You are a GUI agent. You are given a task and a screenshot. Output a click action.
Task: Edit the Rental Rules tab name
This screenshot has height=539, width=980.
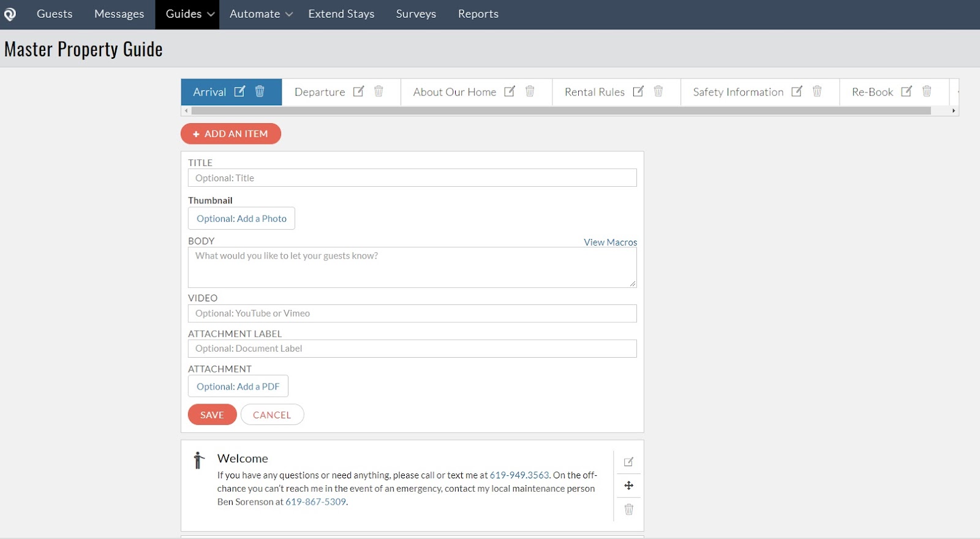[638, 91]
